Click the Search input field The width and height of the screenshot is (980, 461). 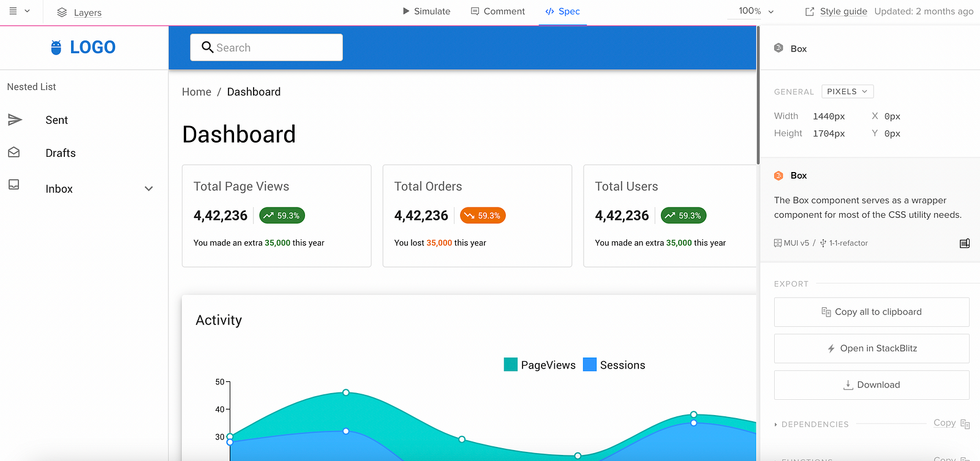(266, 47)
